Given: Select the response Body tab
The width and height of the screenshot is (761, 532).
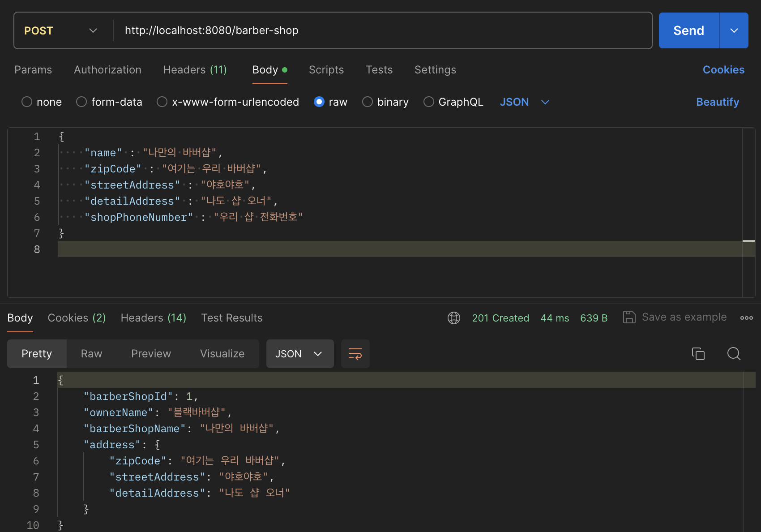Looking at the screenshot, I should 20,318.
